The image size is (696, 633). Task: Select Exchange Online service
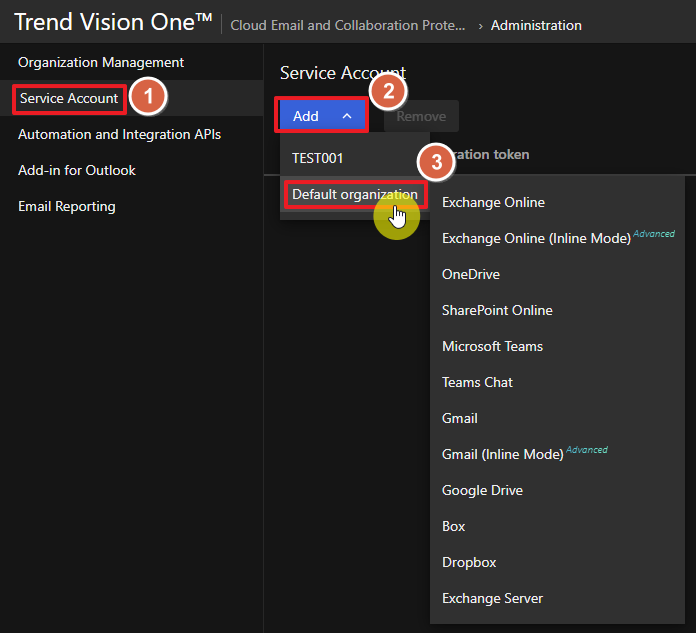[493, 202]
